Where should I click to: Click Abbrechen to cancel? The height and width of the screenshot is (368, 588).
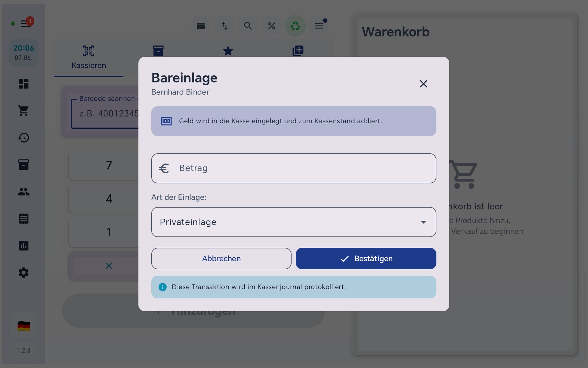(221, 259)
